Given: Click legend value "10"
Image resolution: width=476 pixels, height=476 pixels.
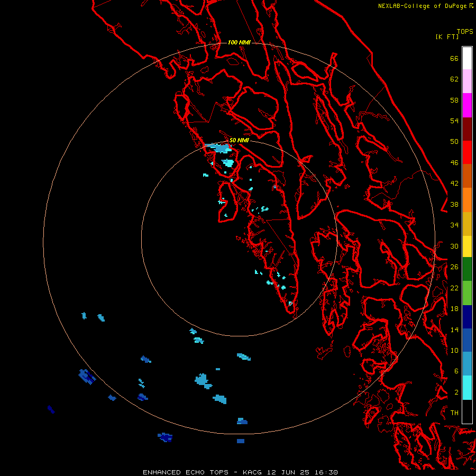Looking at the screenshot, I should tap(454, 350).
